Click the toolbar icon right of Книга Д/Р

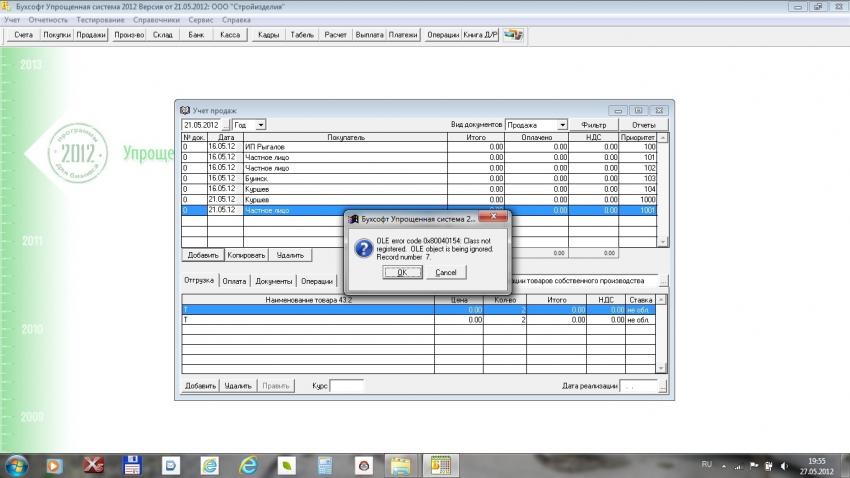click(x=513, y=35)
